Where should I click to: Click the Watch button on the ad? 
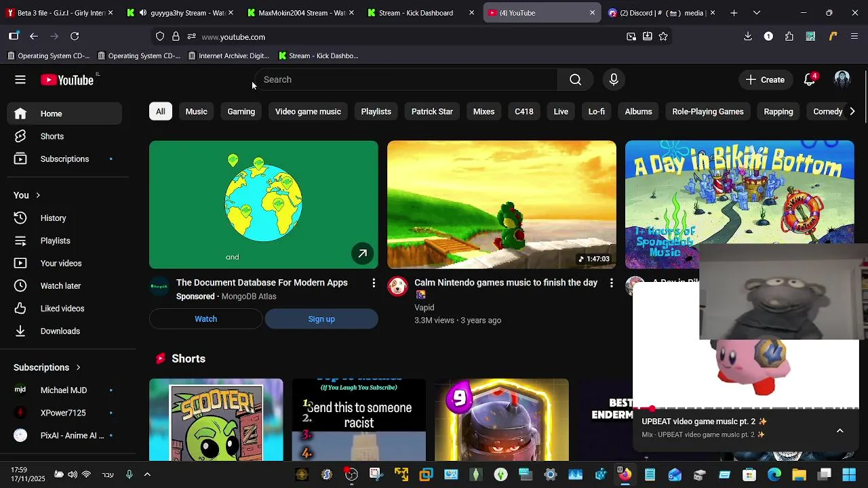(x=205, y=319)
